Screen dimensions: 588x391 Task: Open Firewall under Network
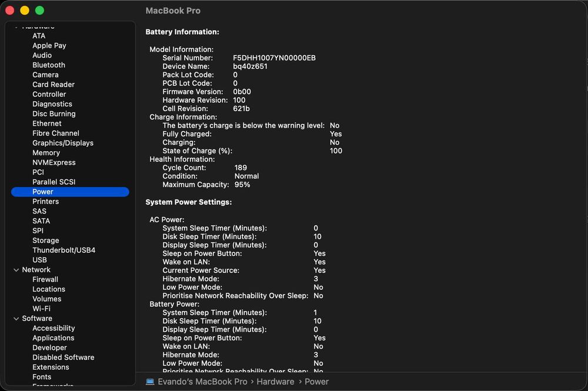click(45, 279)
